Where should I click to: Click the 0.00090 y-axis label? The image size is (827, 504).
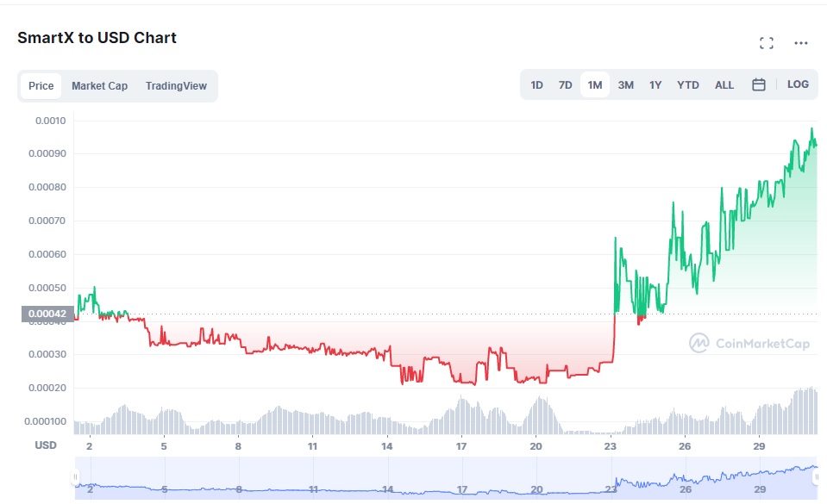[x=47, y=154]
